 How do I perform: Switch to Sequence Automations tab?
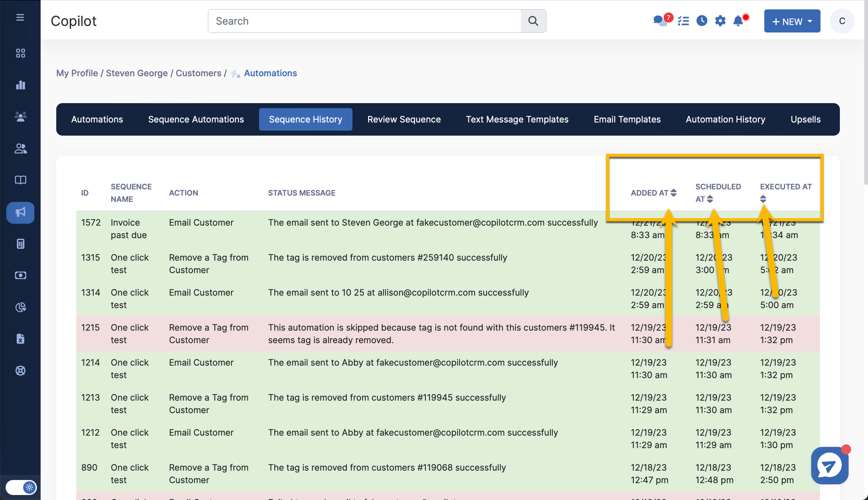[196, 119]
